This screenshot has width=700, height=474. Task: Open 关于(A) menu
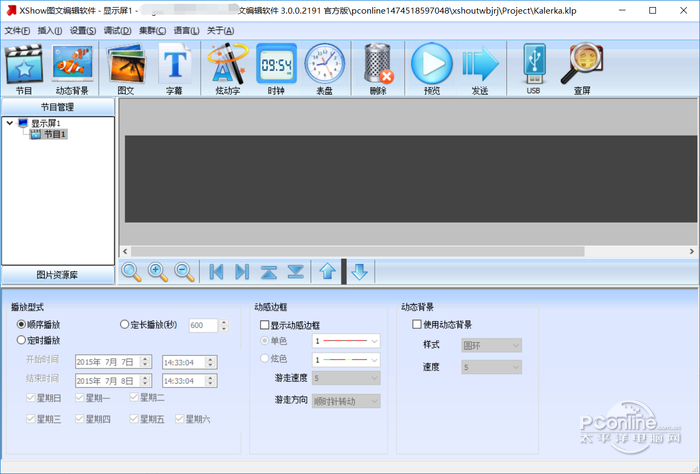[x=220, y=30]
